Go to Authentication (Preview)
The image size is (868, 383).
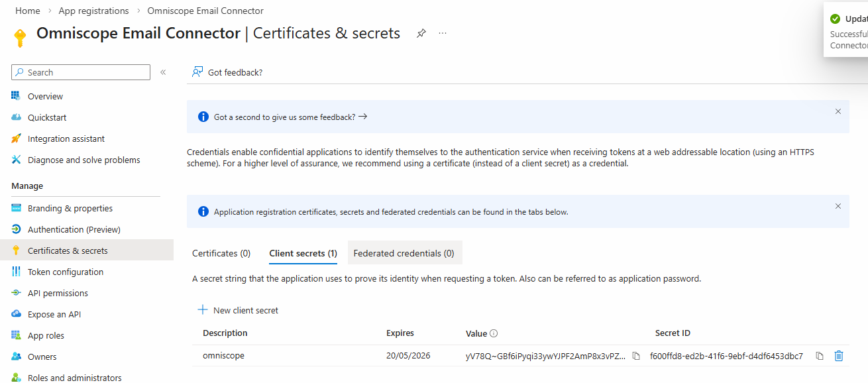74,229
